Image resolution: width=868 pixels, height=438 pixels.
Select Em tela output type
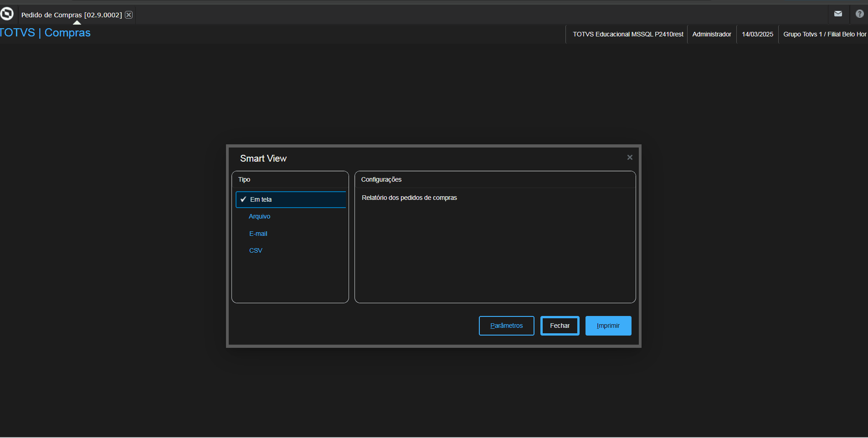click(291, 199)
